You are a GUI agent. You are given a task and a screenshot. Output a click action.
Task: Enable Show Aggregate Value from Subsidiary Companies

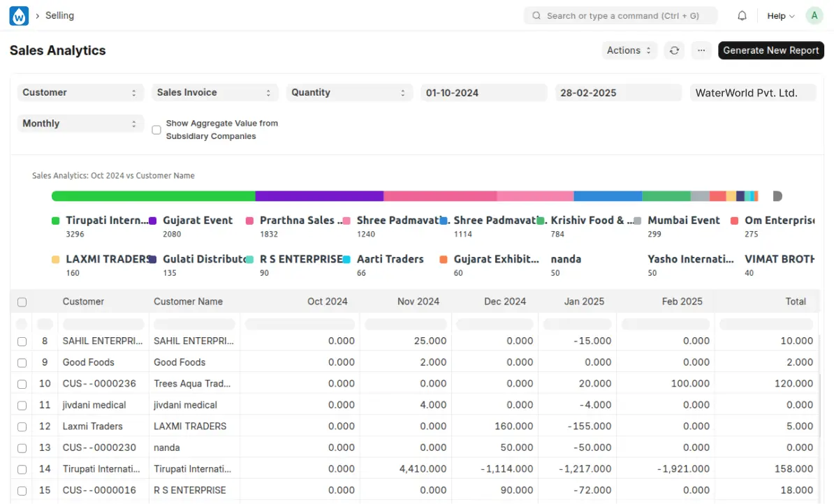click(156, 130)
